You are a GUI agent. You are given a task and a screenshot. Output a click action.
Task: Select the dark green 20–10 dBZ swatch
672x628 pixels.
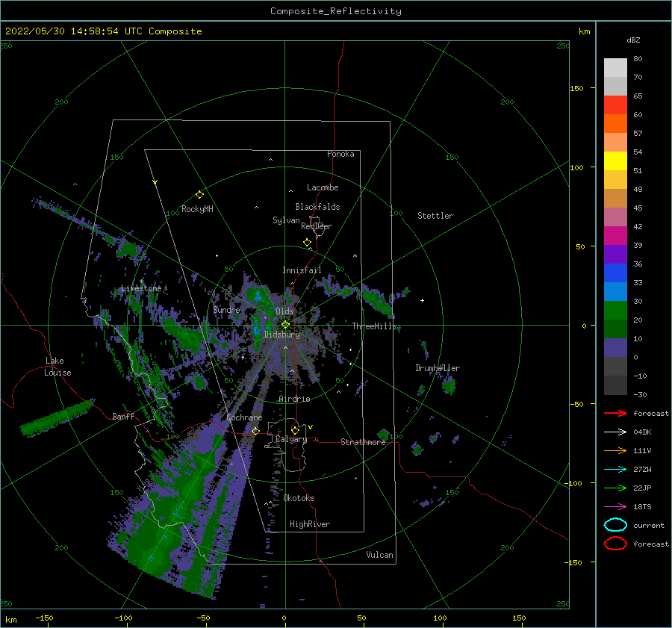(615, 329)
